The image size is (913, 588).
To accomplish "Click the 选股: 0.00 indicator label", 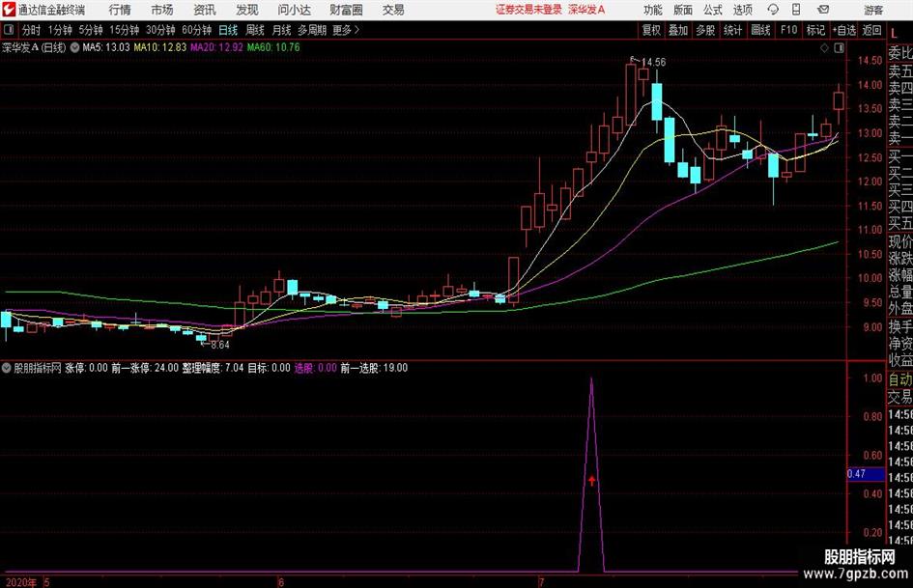I will (316, 368).
